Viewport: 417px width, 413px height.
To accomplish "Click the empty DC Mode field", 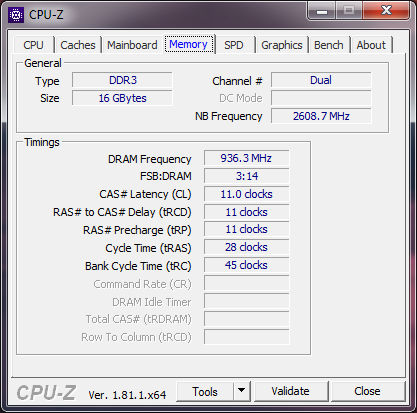I will tap(321, 98).
